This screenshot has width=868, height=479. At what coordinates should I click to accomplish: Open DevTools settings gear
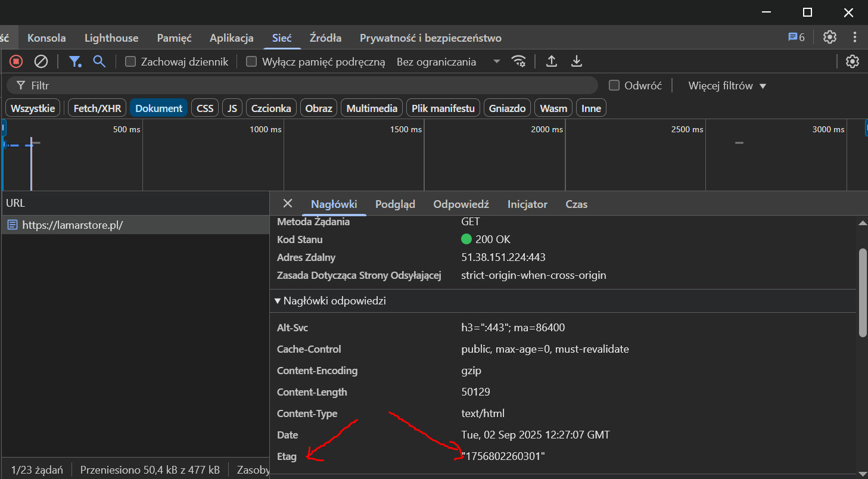pyautogui.click(x=829, y=38)
